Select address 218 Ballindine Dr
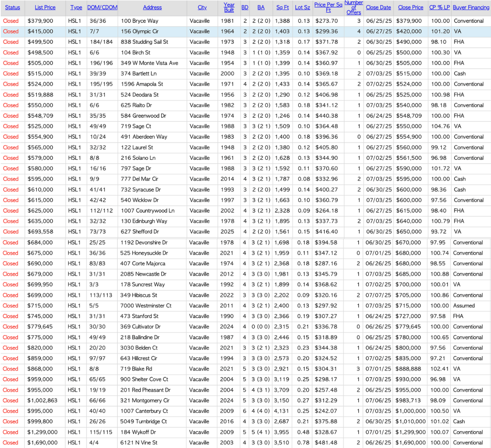The height and width of the screenshot is (448, 491). pos(140,337)
